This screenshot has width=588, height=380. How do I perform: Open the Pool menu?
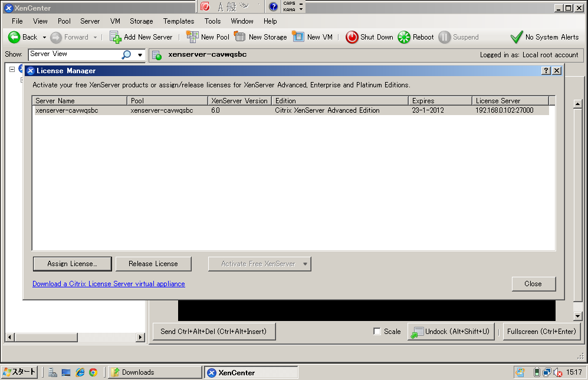pyautogui.click(x=64, y=21)
